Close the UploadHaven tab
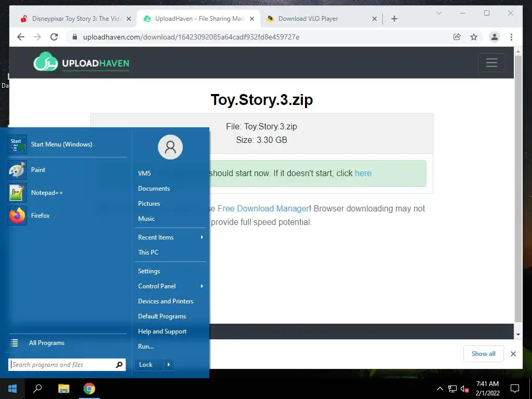The image size is (532, 399). point(252,19)
